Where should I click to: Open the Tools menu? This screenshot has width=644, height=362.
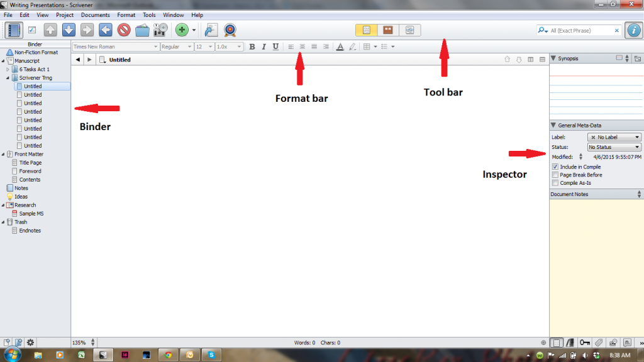click(149, 15)
